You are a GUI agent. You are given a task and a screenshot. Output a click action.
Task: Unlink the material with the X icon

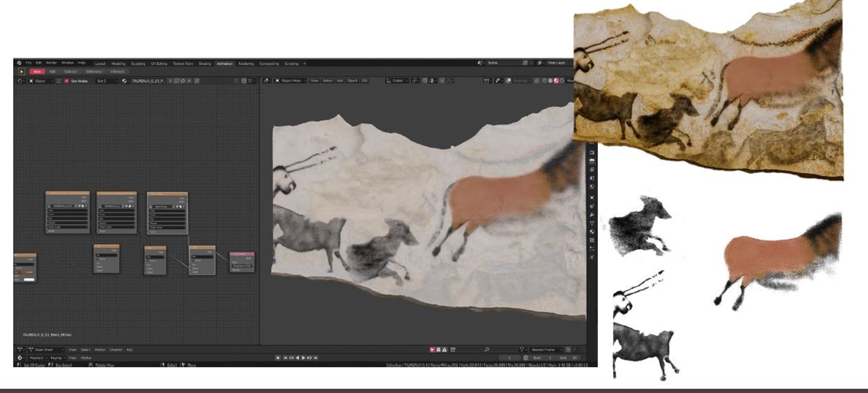[189, 81]
